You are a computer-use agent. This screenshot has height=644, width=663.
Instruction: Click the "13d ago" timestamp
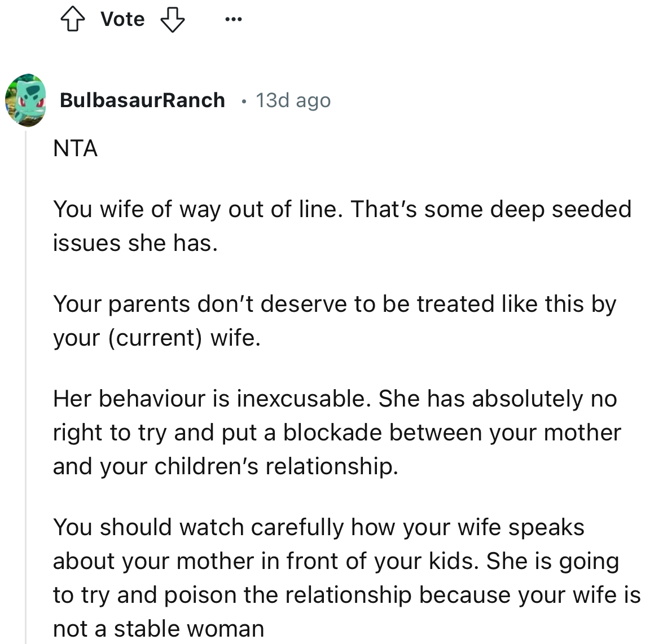tap(293, 100)
